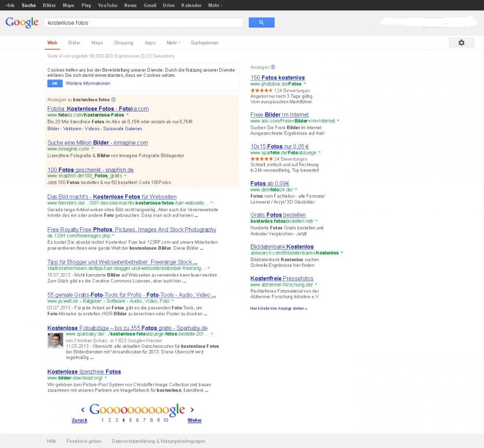Click the Google logo
The height and width of the screenshot is (448, 484).
[x=22, y=22]
